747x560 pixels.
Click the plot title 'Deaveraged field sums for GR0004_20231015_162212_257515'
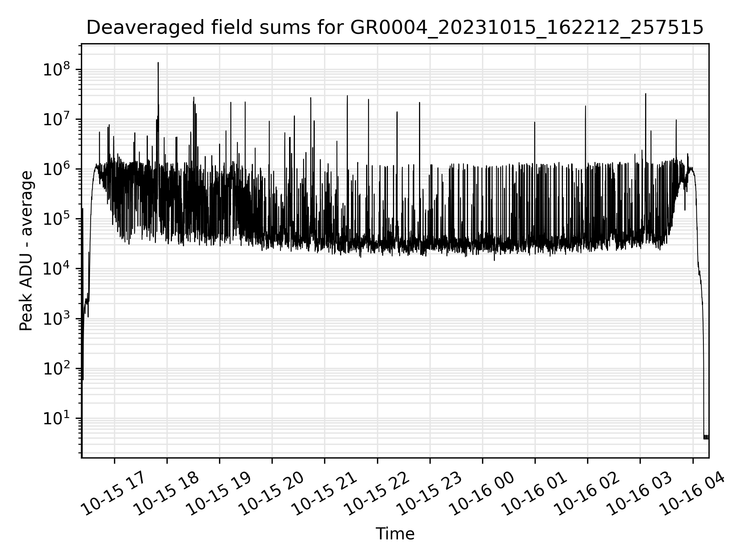(395, 28)
